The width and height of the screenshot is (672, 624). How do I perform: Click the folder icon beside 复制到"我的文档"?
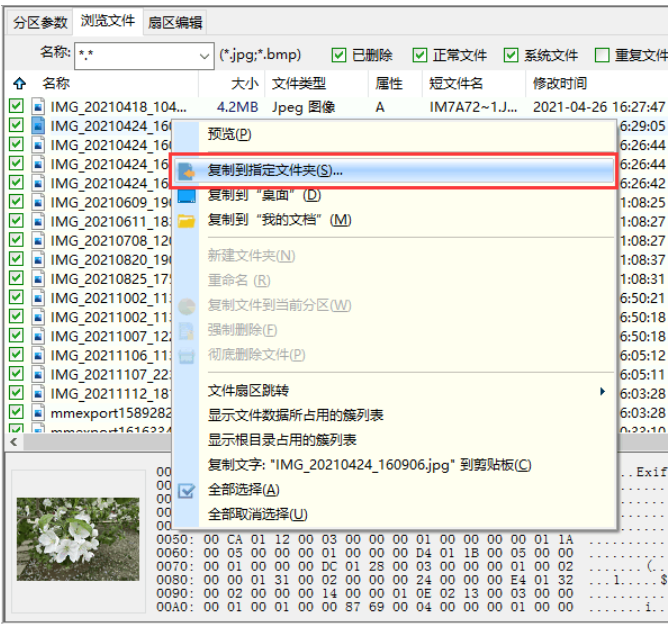pos(186,220)
